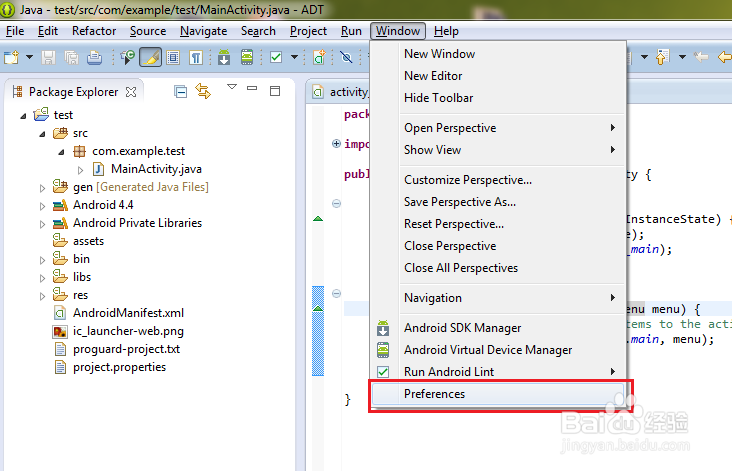Open the Open Perspective submenu
This screenshot has height=471, width=732.
(x=498, y=128)
